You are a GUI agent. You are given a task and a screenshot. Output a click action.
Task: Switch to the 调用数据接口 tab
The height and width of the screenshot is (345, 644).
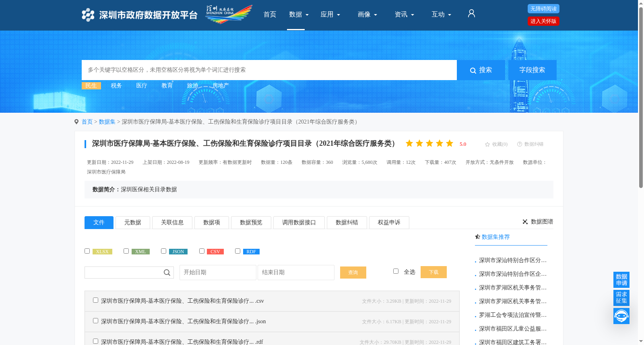pyautogui.click(x=299, y=223)
